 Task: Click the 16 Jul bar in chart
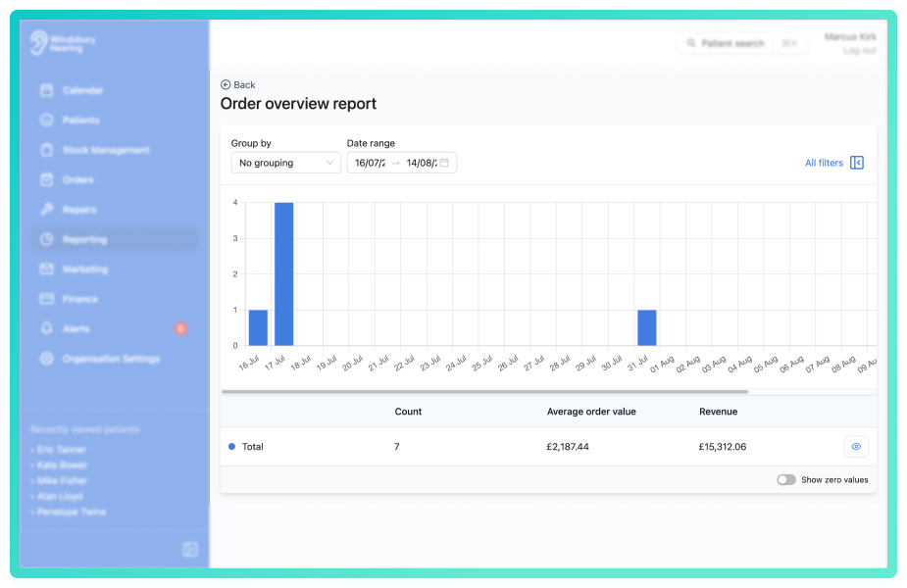[x=258, y=328]
